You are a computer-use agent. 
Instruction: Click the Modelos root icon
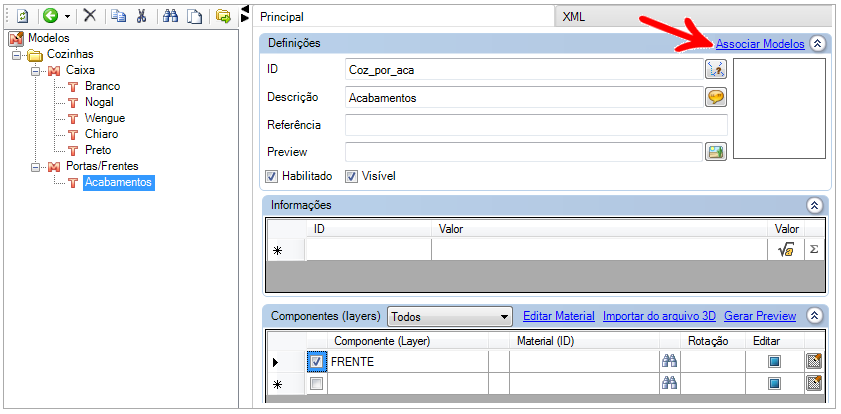click(x=17, y=39)
